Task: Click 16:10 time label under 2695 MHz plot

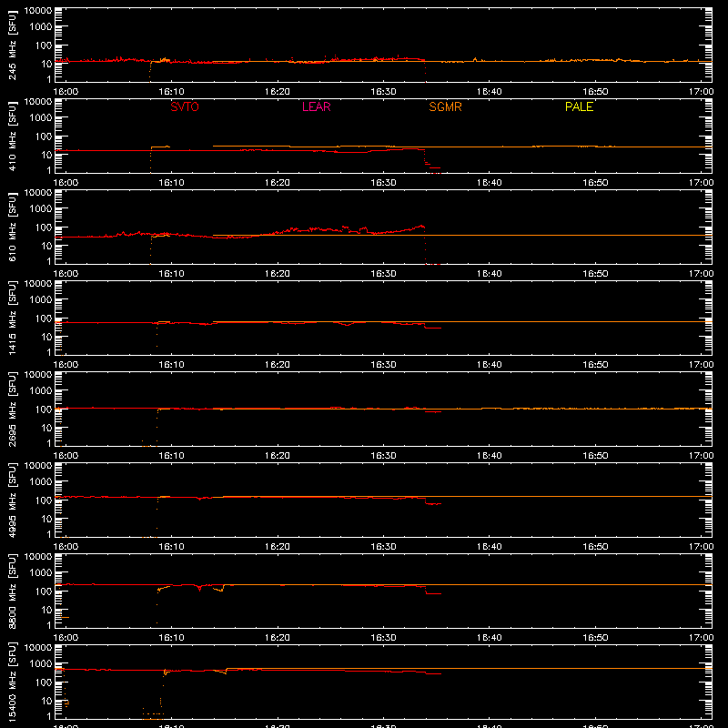Action: pyautogui.click(x=172, y=456)
